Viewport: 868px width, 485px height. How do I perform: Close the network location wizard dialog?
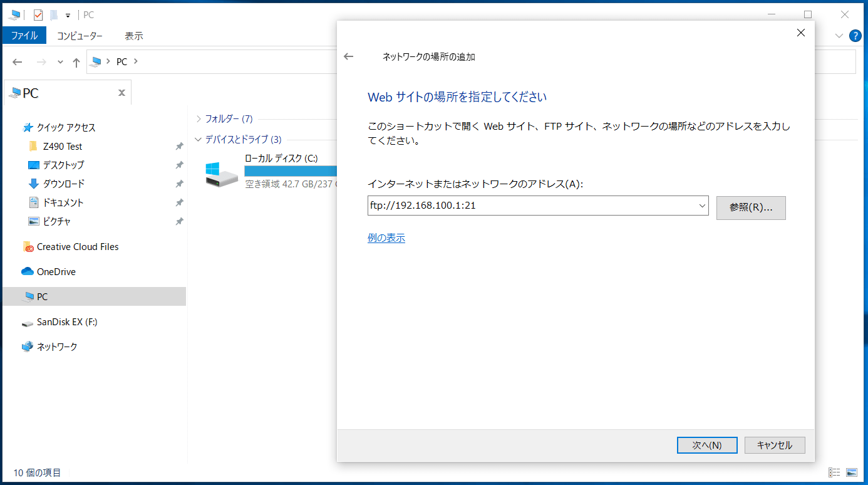(x=800, y=33)
